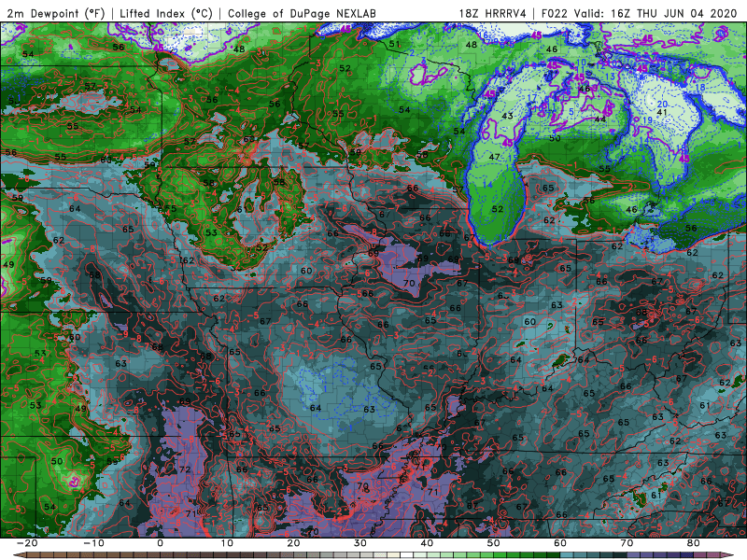Click the 30 tick label on the color bar
This screenshot has width=747, height=560.
coord(360,543)
